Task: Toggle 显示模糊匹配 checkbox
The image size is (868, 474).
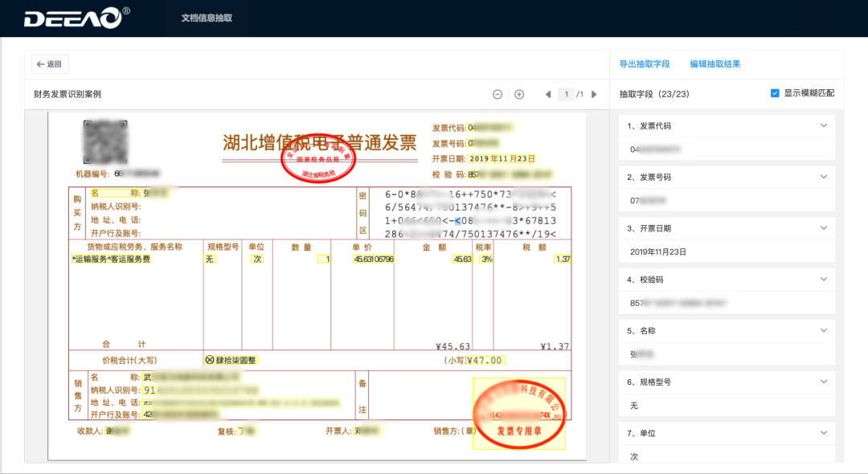Action: click(x=775, y=93)
